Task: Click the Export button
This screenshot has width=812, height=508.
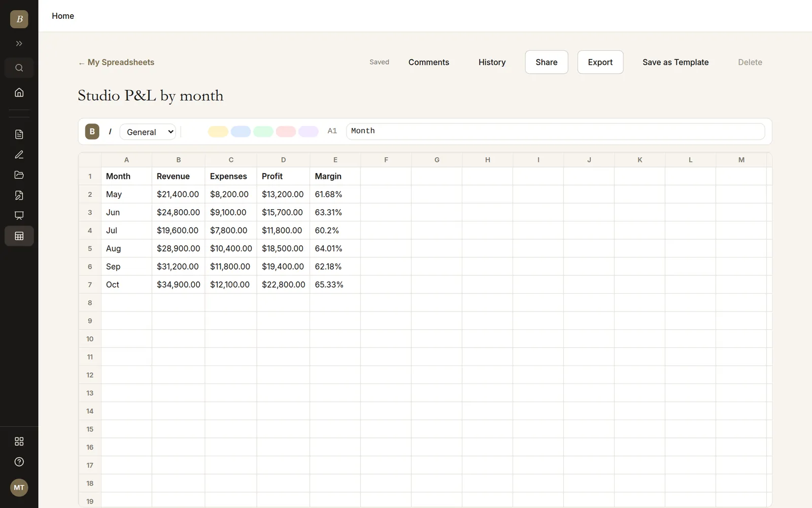Action: (600, 62)
